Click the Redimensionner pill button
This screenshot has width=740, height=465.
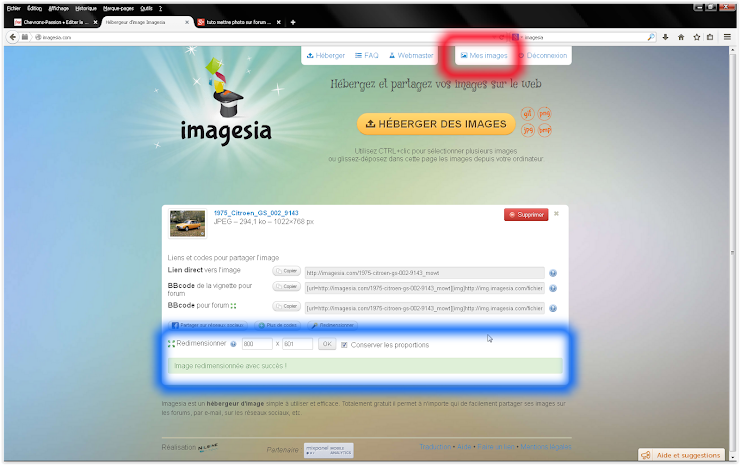[332, 325]
